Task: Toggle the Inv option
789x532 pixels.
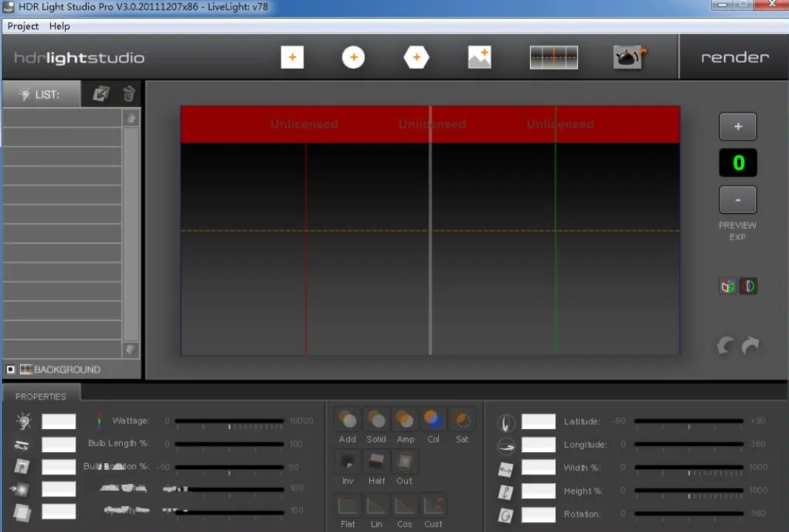Action: 347,462
